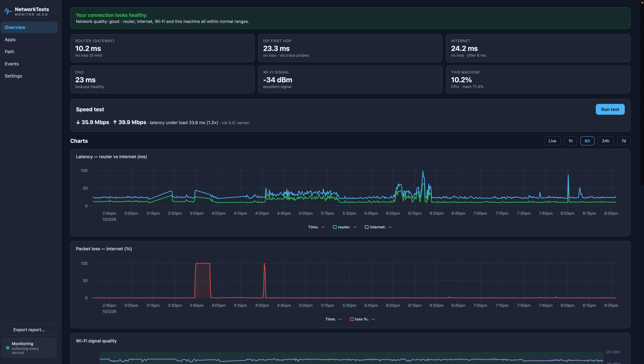Open the Router (Gateway) card
The image size is (644, 364).
162,48
